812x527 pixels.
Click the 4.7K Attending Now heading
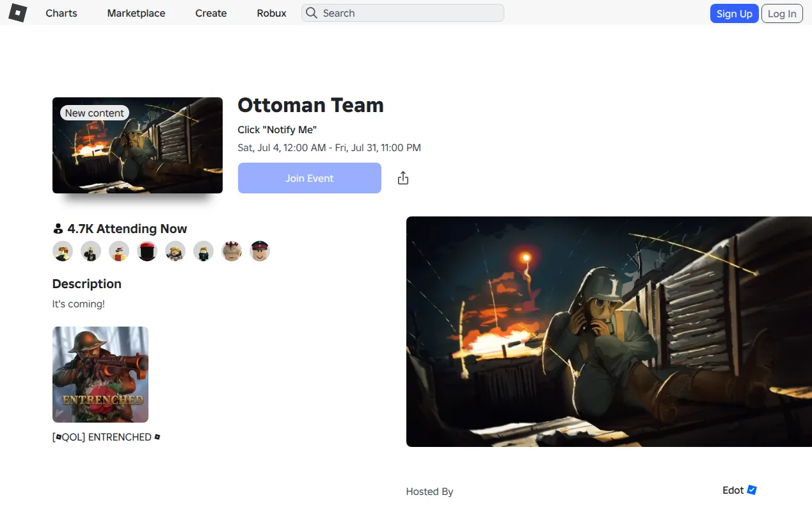pos(127,229)
